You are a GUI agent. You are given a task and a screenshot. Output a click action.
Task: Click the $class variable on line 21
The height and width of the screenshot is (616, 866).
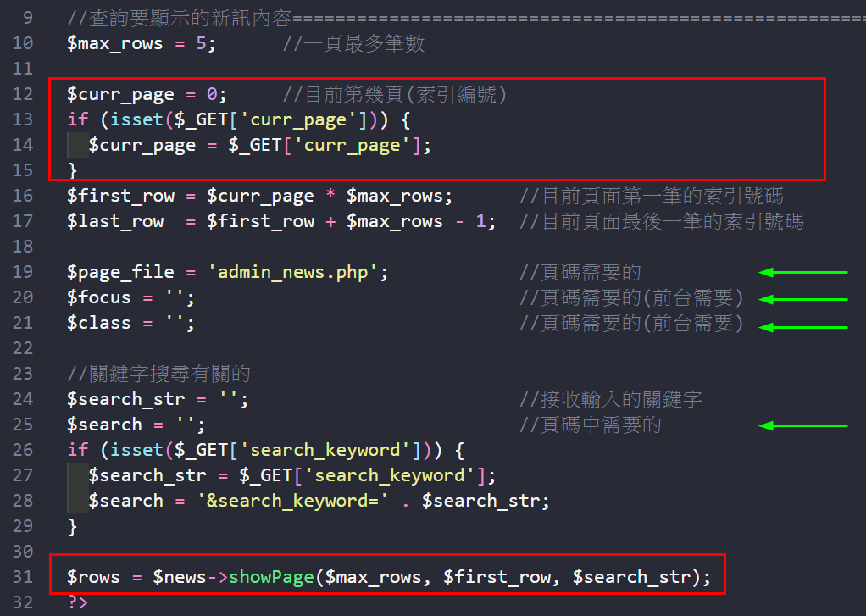click(x=98, y=323)
